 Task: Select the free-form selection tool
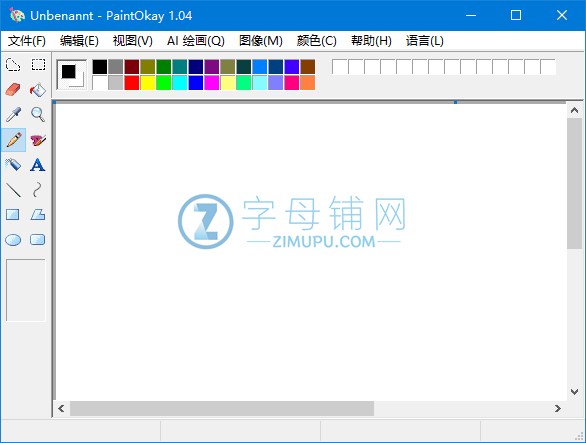coord(13,65)
